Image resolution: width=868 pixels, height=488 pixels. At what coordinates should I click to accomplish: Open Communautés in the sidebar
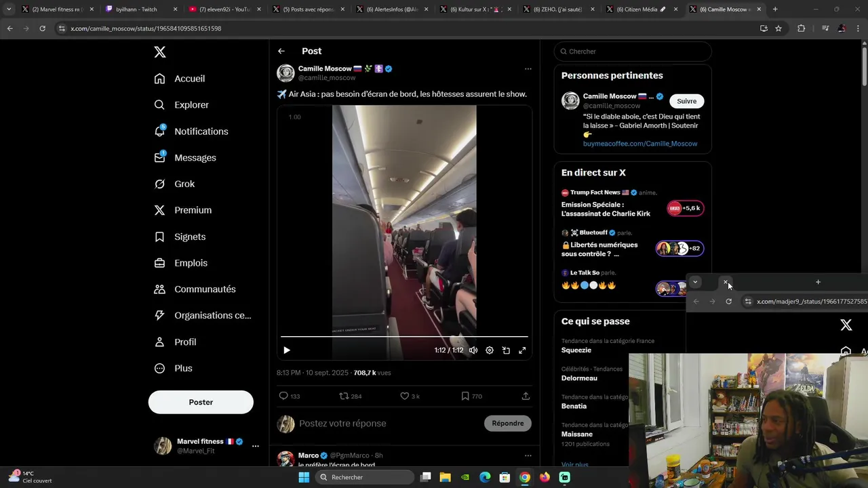click(195, 289)
